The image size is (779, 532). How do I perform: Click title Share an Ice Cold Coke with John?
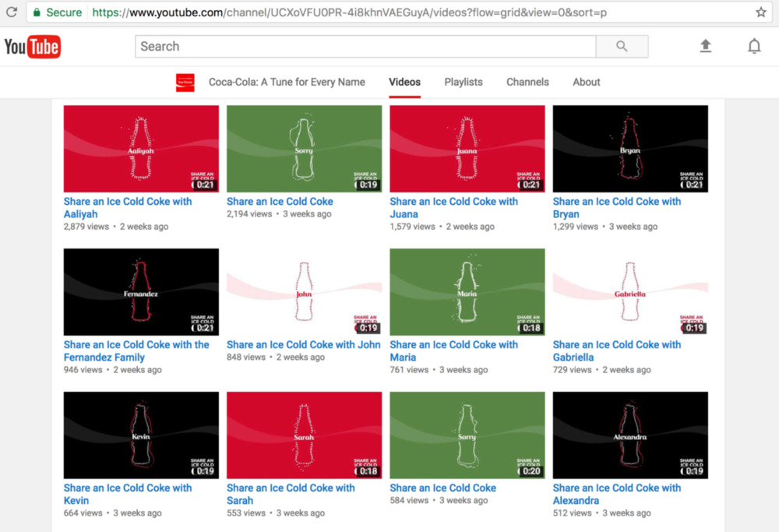(x=304, y=345)
